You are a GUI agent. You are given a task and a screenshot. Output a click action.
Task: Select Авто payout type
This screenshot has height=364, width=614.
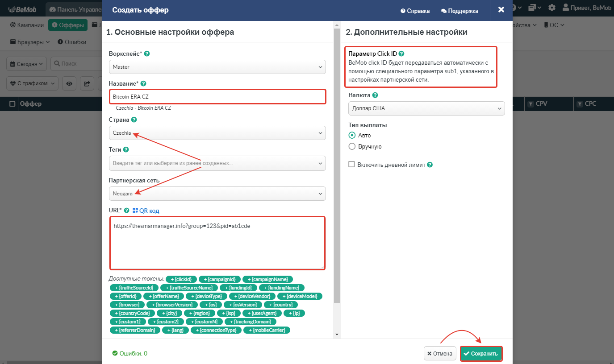tap(352, 135)
